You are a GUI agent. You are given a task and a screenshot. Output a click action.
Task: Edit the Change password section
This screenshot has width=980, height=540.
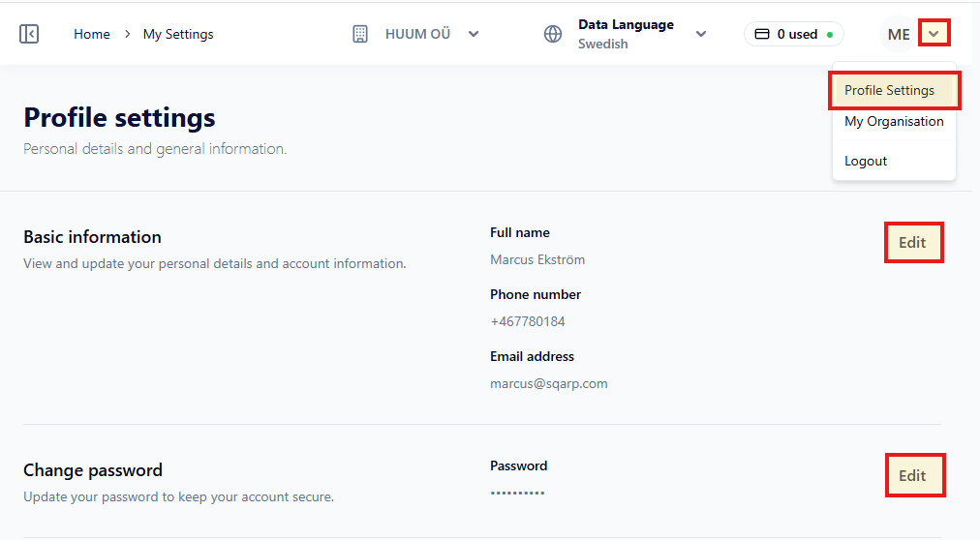click(912, 476)
